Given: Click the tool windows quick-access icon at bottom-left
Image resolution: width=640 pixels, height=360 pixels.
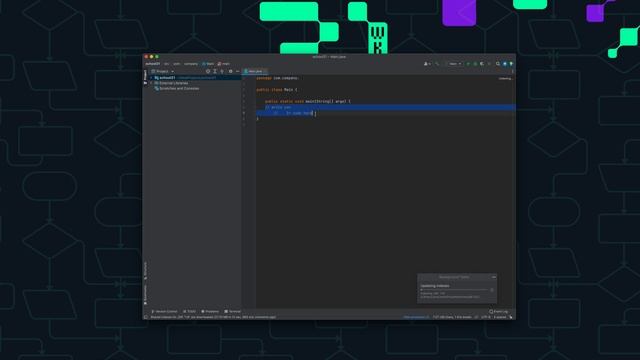Looking at the screenshot, I should tap(146, 317).
